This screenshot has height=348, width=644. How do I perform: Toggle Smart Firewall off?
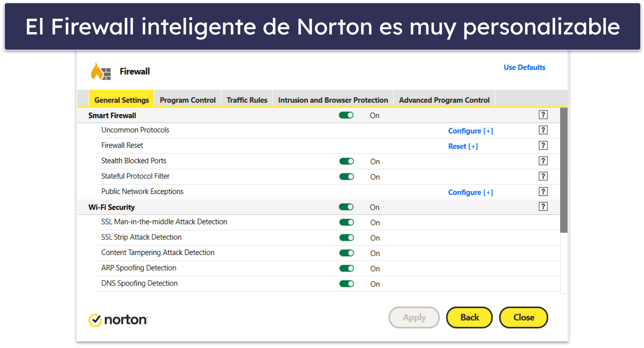346,115
